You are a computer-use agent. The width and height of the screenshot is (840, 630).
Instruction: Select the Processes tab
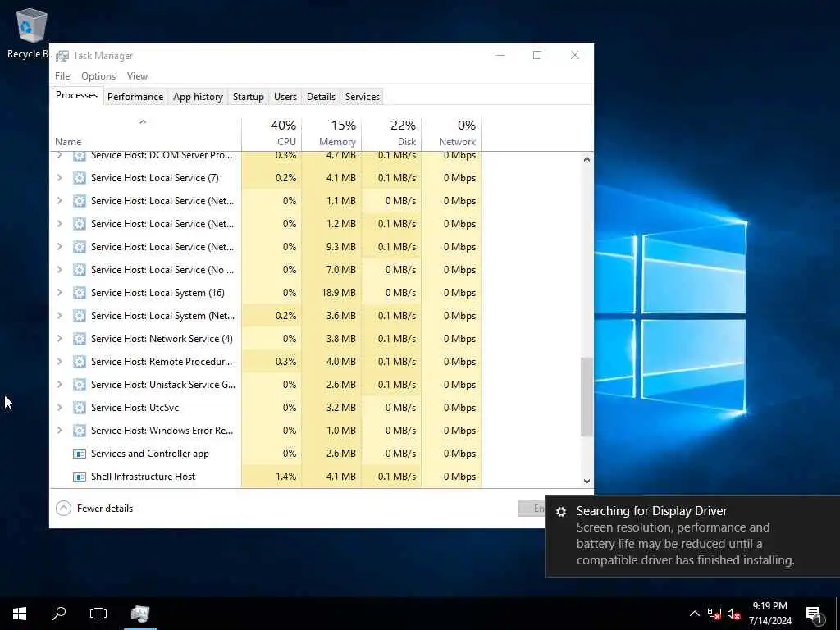pyautogui.click(x=76, y=95)
